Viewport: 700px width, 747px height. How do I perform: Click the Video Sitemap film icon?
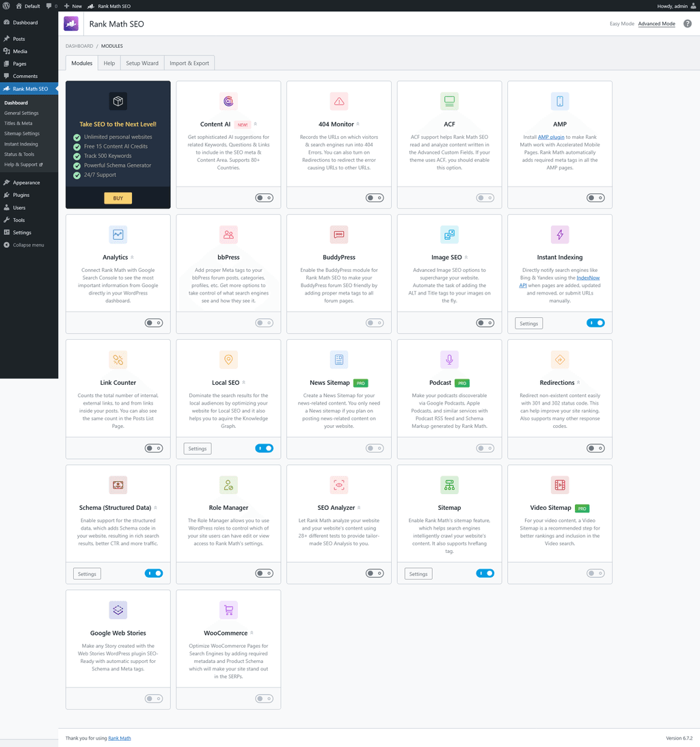[x=560, y=485]
